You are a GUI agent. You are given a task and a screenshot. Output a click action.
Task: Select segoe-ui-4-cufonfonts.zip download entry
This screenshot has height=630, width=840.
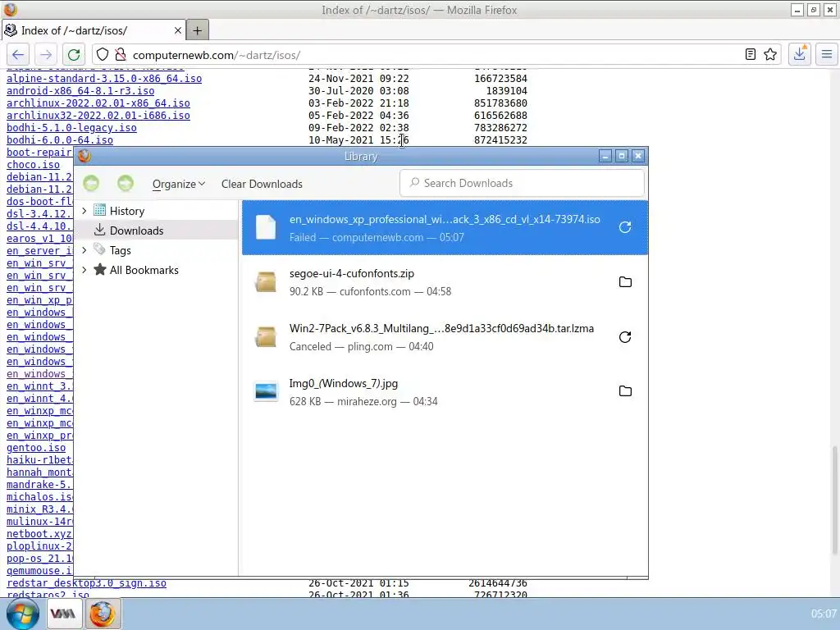coord(445,282)
